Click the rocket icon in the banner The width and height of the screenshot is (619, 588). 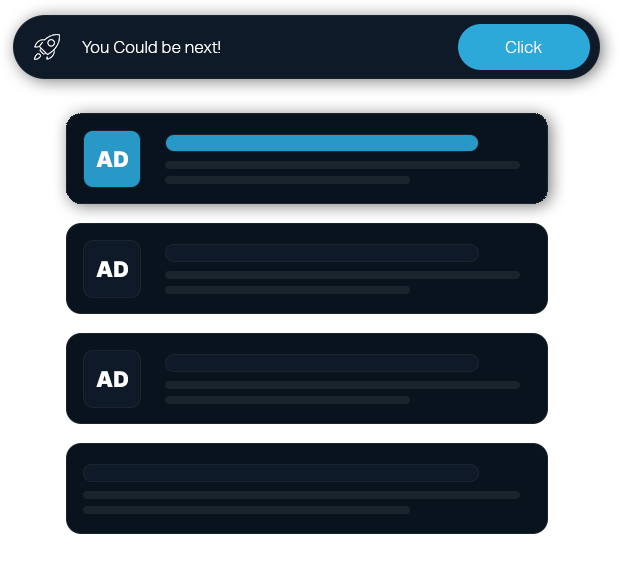coord(47,47)
